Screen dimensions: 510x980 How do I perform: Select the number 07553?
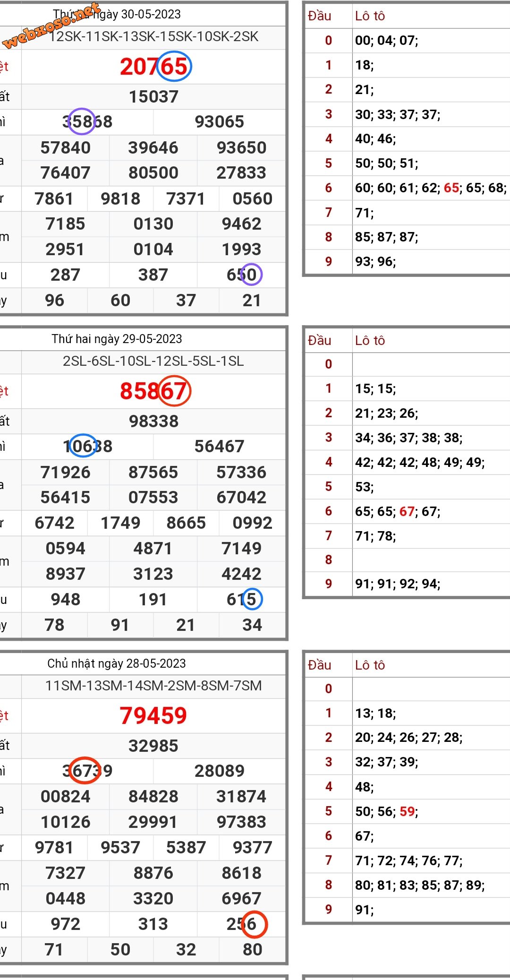(153, 498)
